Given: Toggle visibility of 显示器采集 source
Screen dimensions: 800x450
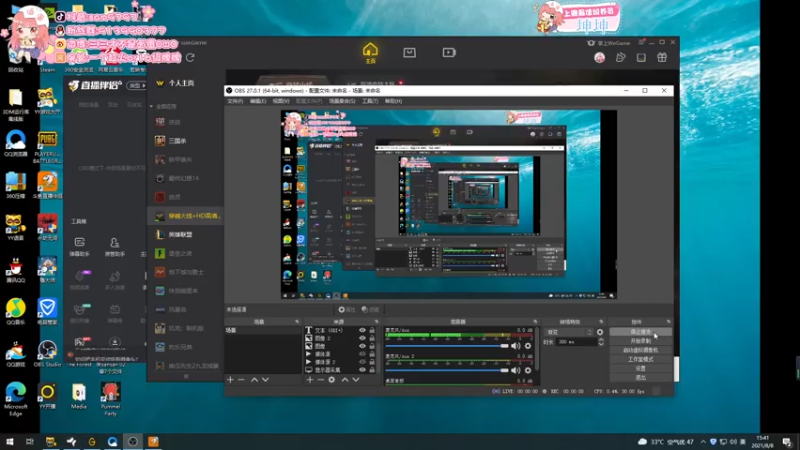Looking at the screenshot, I should pos(362,370).
